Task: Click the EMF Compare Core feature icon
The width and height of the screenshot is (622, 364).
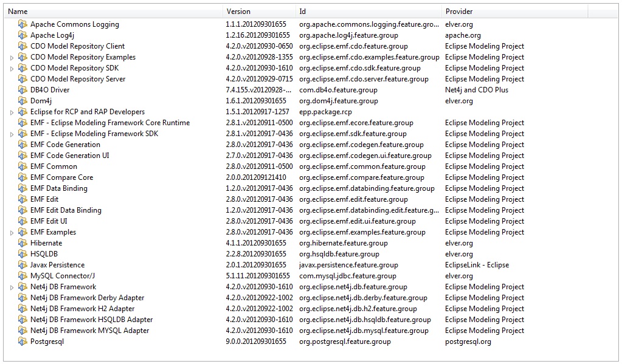Action: (22, 177)
